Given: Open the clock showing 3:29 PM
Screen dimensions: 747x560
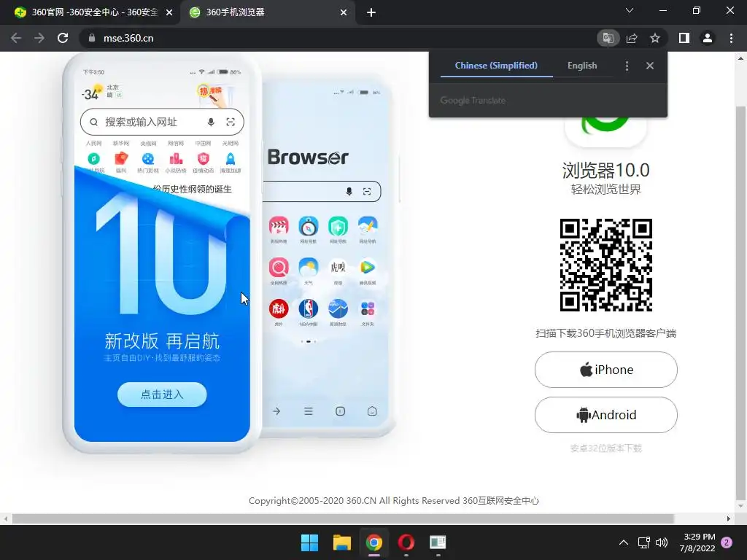Looking at the screenshot, I should 697,542.
